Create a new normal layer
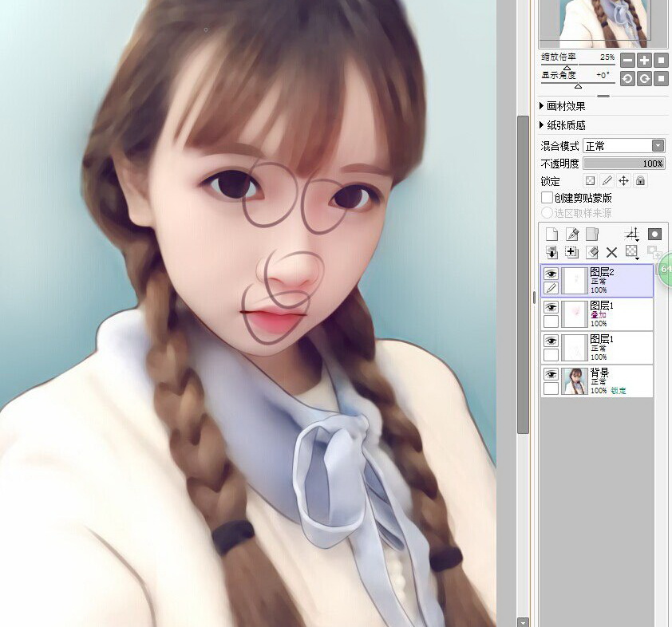Image resolution: width=672 pixels, height=627 pixels. tap(552, 235)
